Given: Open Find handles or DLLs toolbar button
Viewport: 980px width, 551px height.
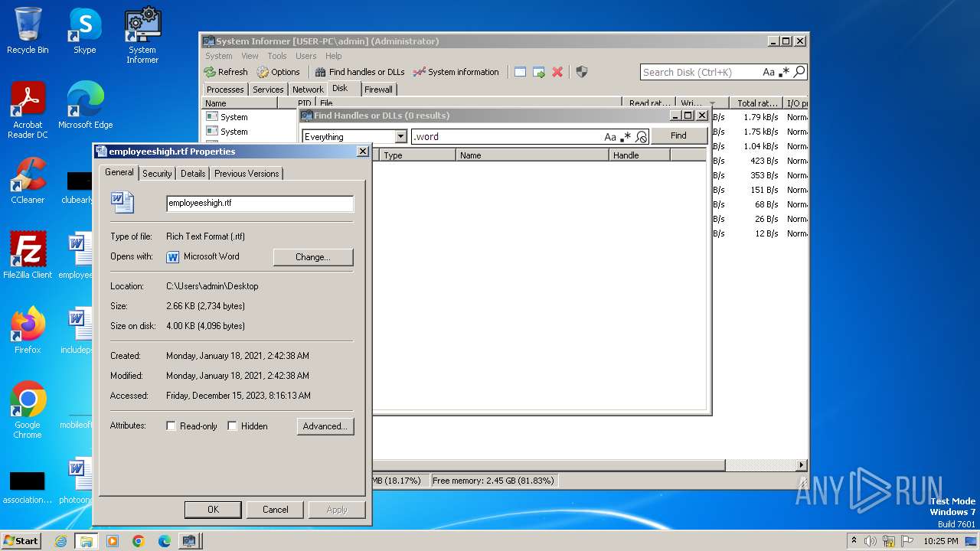Looking at the screenshot, I should pos(360,72).
